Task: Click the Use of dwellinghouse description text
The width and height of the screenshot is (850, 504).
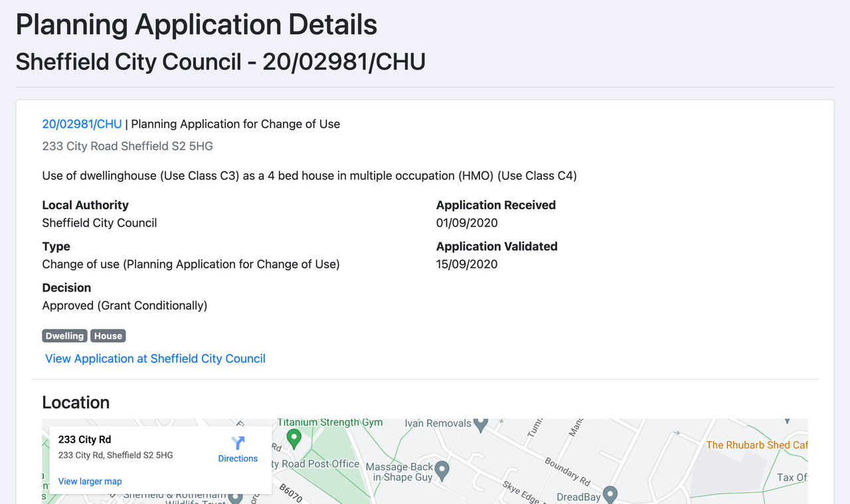Action: [309, 176]
